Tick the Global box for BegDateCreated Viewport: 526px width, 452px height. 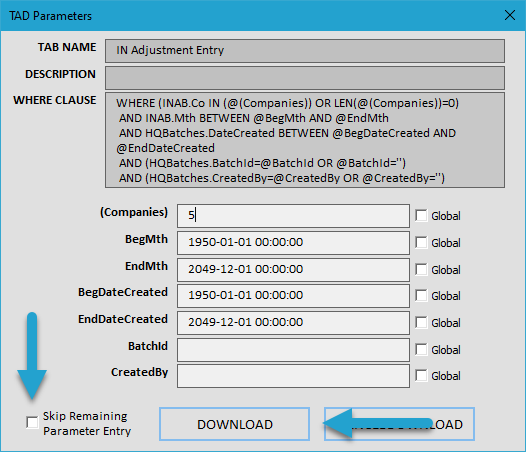[x=421, y=296]
